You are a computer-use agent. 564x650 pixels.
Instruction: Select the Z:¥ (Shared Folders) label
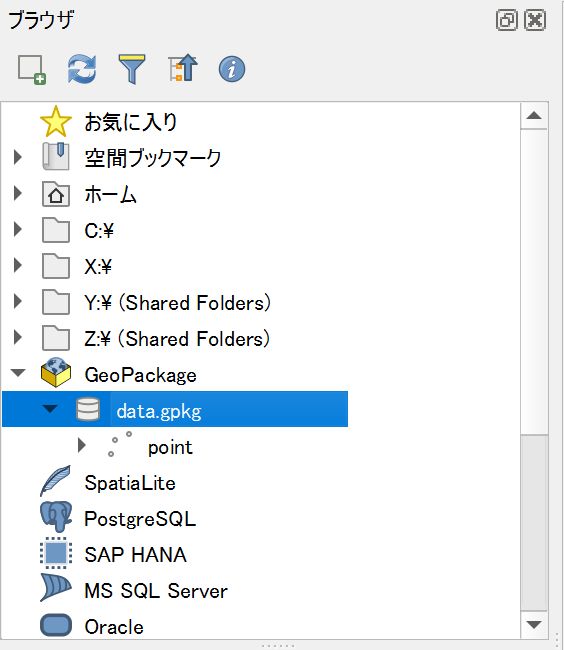pyautogui.click(x=177, y=339)
